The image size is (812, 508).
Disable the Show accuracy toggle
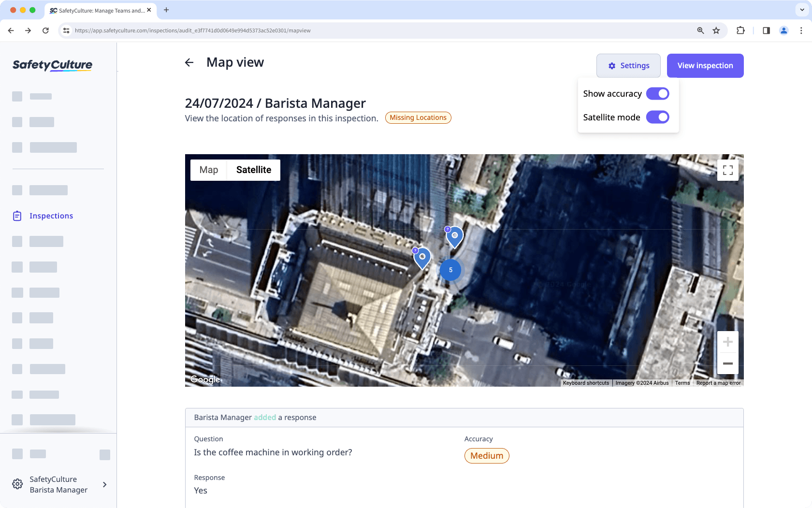657,94
